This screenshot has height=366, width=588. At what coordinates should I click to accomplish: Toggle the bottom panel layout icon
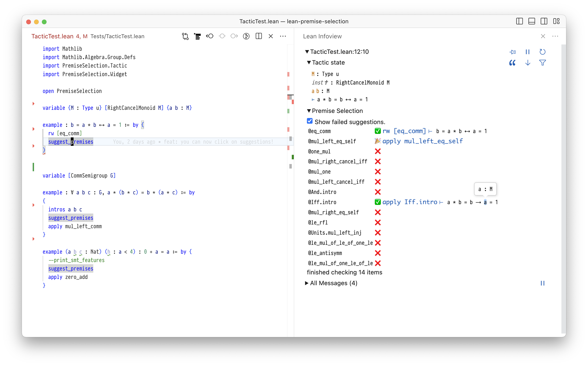(x=532, y=21)
